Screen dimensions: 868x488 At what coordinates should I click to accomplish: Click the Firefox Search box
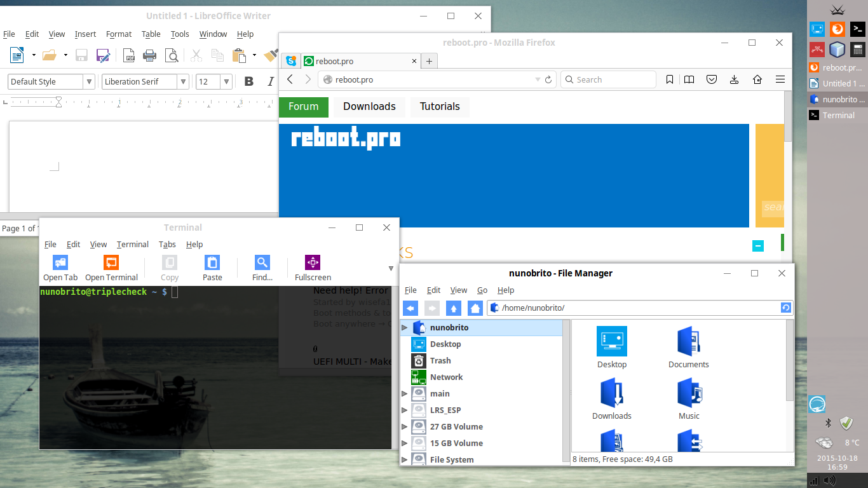pyautogui.click(x=609, y=79)
